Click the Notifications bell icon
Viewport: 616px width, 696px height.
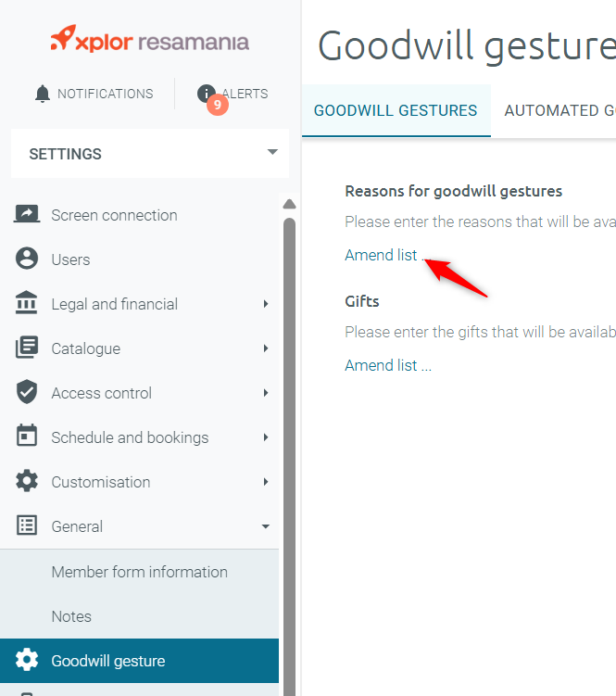point(43,94)
